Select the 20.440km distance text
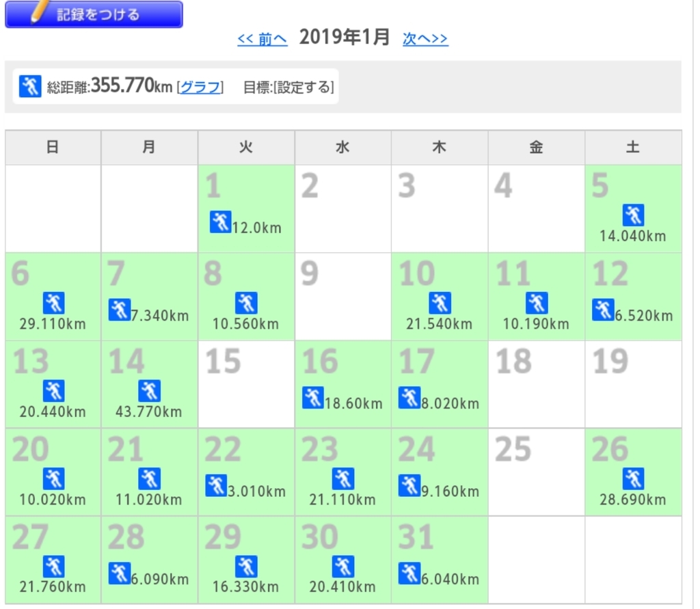This screenshot has width=700, height=609. [53, 411]
